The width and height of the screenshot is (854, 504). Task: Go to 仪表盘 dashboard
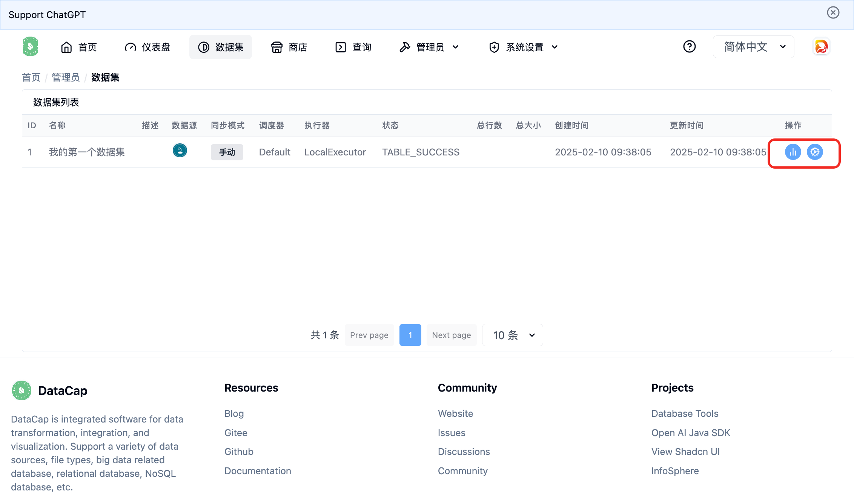[x=147, y=47]
